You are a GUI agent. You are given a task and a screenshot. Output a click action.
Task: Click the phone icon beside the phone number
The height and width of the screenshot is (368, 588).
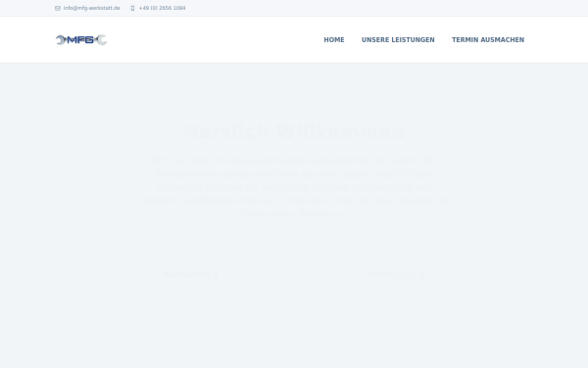pos(132,8)
